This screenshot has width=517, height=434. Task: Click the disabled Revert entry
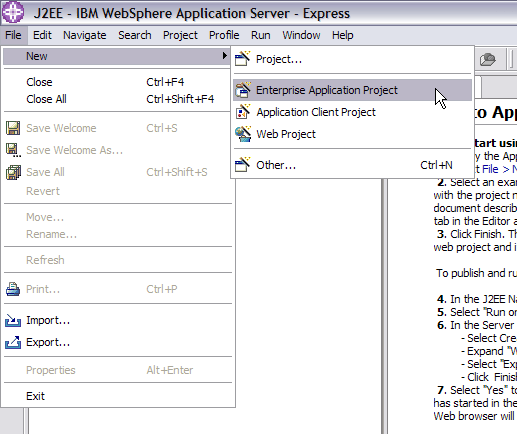pyautogui.click(x=117, y=191)
